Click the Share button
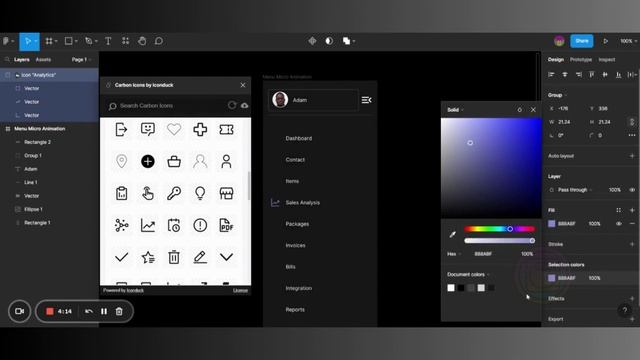The height and width of the screenshot is (360, 640). point(582,41)
